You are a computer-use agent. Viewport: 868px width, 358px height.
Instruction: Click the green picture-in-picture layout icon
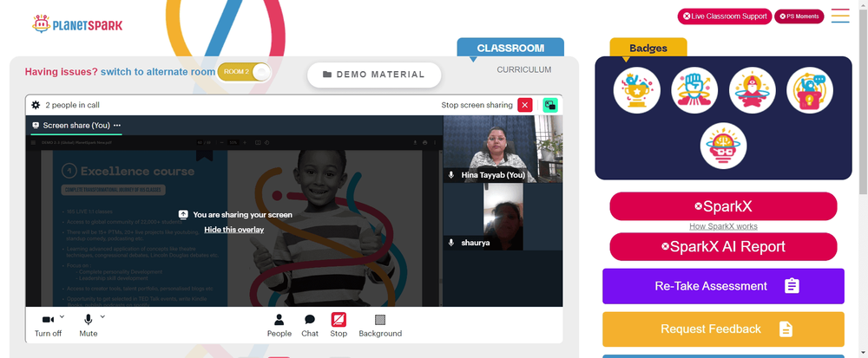click(x=550, y=105)
